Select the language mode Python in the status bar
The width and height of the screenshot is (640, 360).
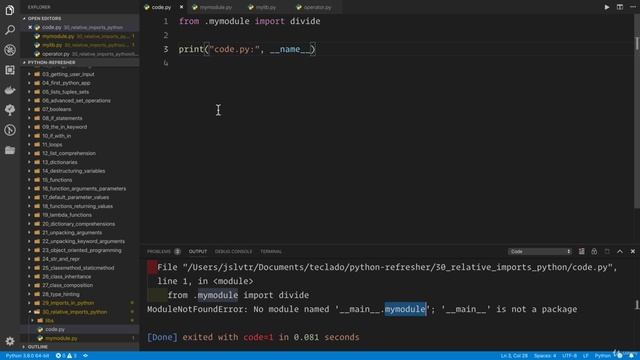point(602,356)
